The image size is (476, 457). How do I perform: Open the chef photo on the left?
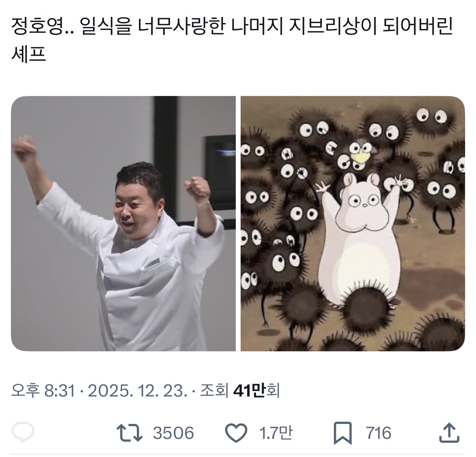click(x=123, y=223)
